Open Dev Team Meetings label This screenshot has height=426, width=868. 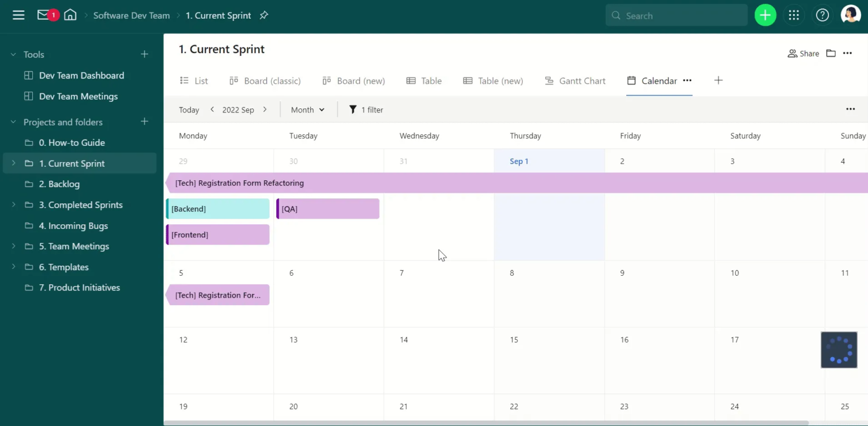tap(79, 96)
